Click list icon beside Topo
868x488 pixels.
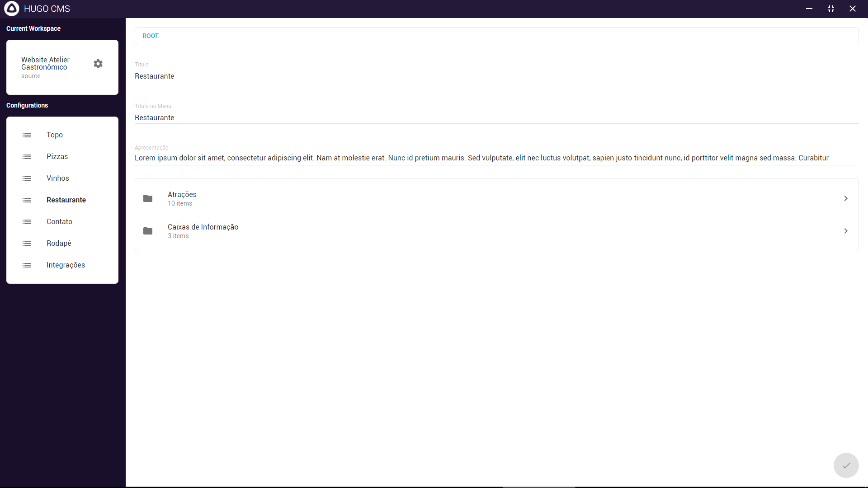tap(27, 135)
